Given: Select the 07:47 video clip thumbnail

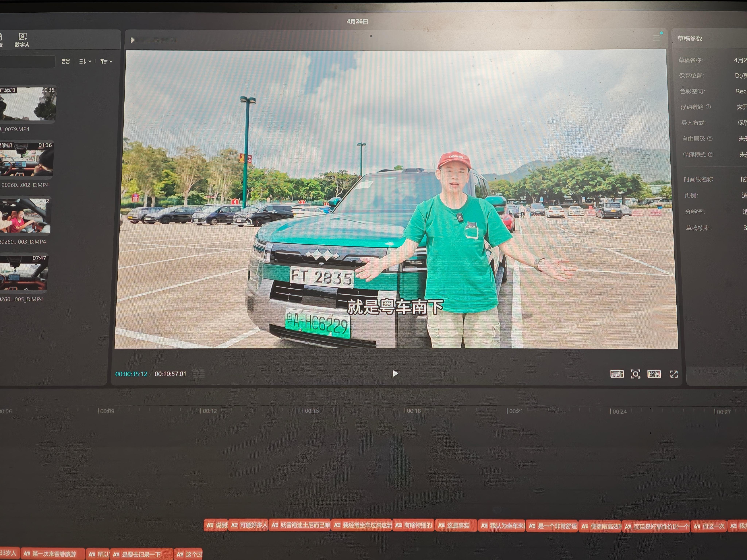Looking at the screenshot, I should tap(24, 272).
